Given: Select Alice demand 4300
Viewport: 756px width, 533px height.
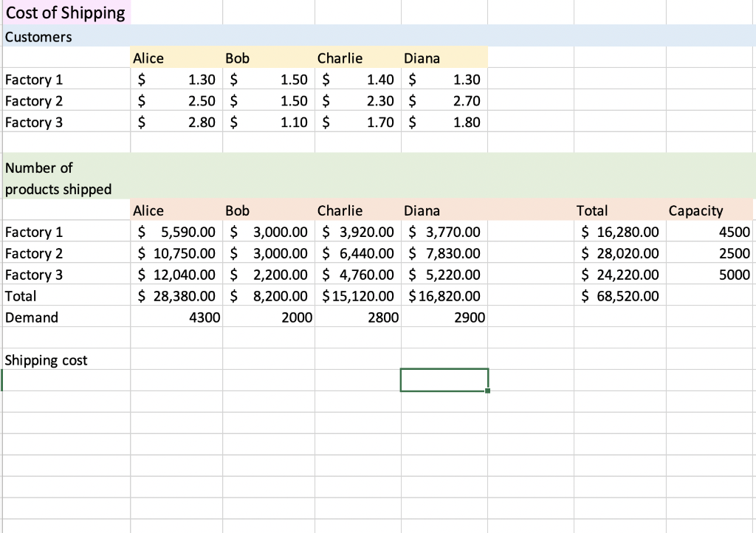Looking at the screenshot, I should point(176,317).
